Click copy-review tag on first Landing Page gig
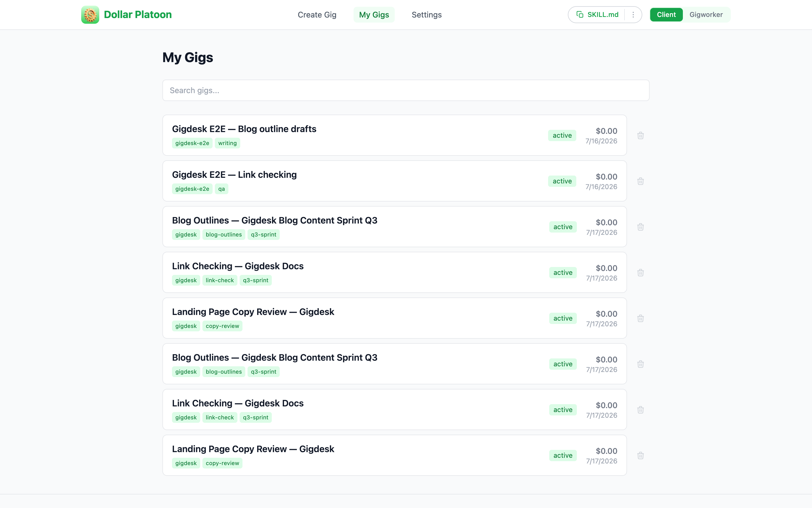Image resolution: width=812 pixels, height=508 pixels. 222,326
